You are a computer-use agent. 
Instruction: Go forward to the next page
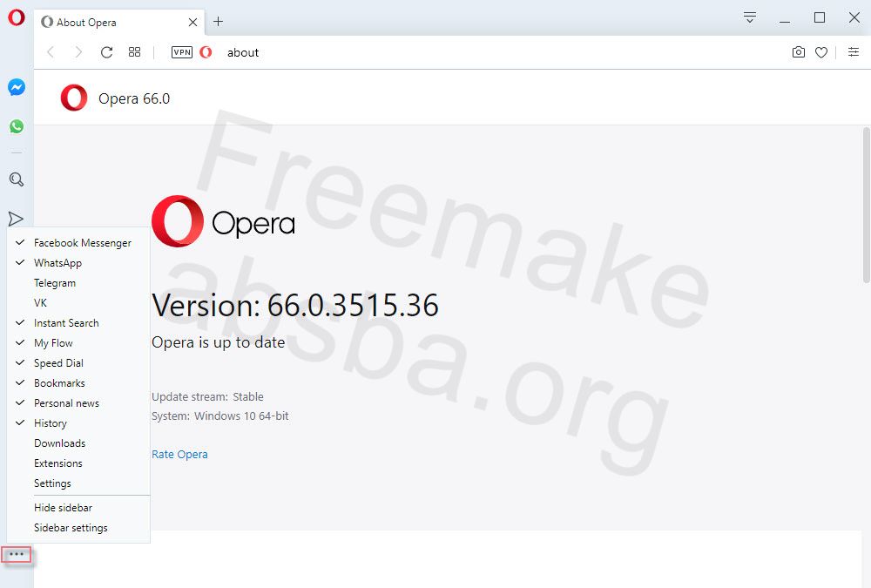pyautogui.click(x=78, y=52)
